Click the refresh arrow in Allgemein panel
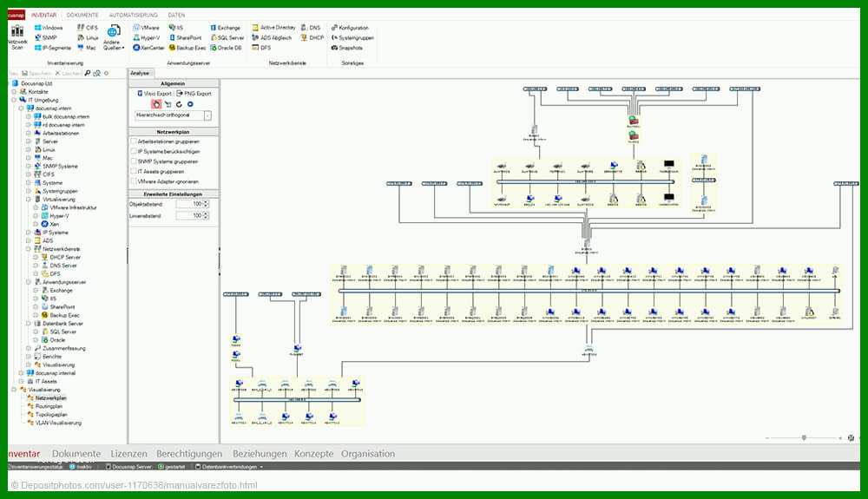The width and height of the screenshot is (868, 499). (179, 104)
